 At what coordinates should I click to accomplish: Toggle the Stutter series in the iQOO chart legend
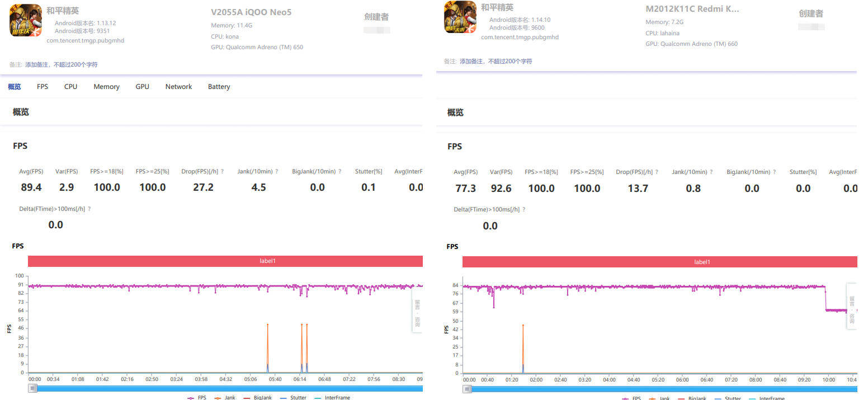pos(293,398)
